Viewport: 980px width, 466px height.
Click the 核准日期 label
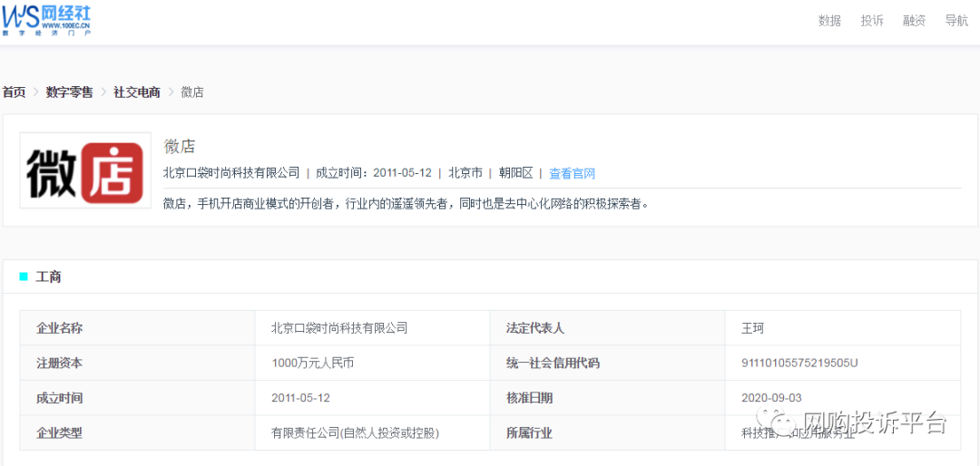[529, 398]
